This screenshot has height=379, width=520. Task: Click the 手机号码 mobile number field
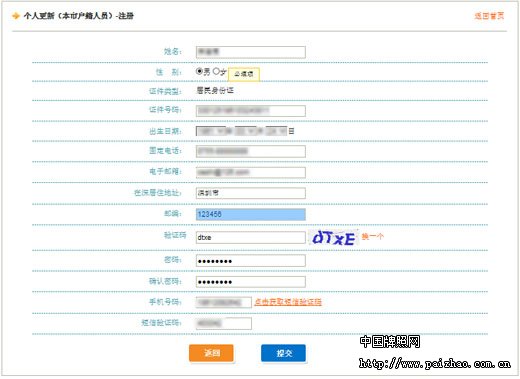tap(224, 302)
